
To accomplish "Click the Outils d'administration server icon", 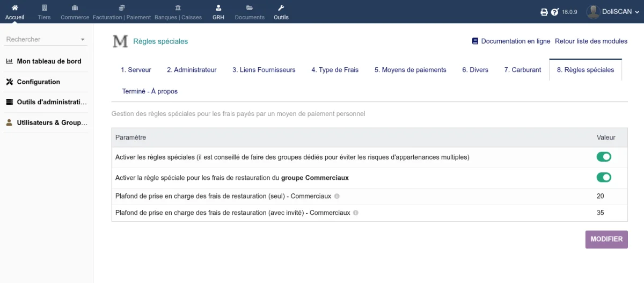I will [x=9, y=102].
